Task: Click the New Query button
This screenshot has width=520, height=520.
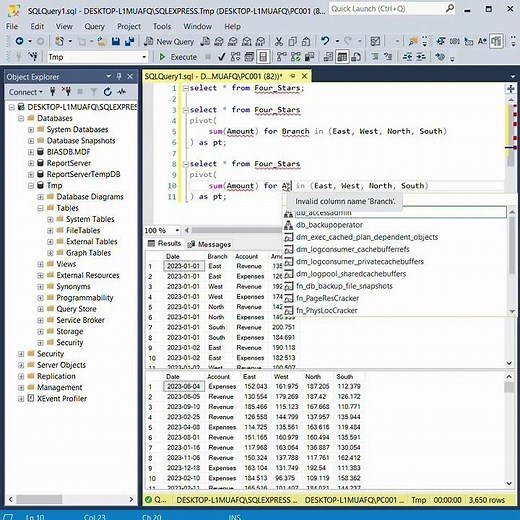Action: tap(169, 41)
